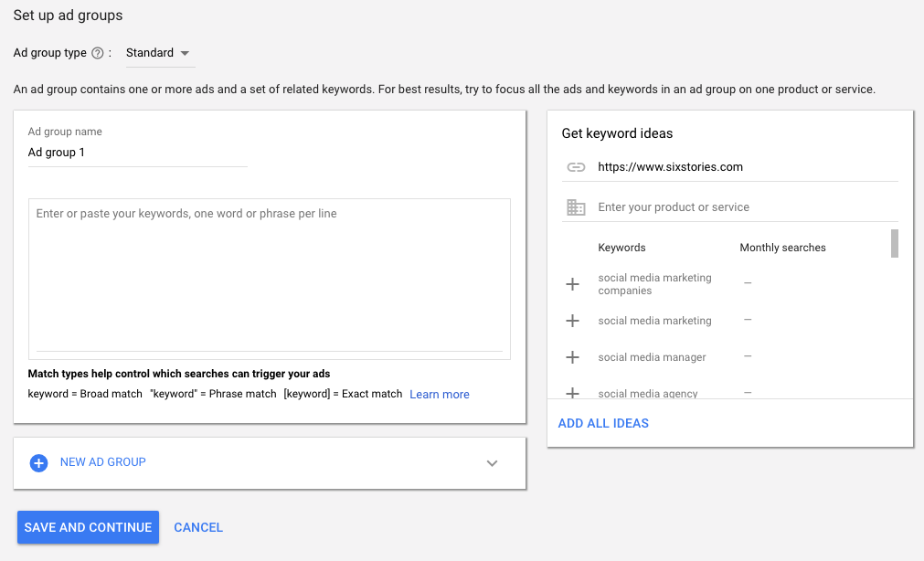The image size is (924, 561).
Task: Click the keywords entry text area
Action: pos(270,274)
